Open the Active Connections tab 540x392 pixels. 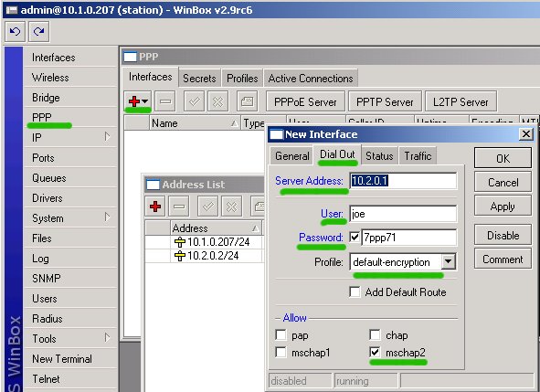[x=311, y=79]
